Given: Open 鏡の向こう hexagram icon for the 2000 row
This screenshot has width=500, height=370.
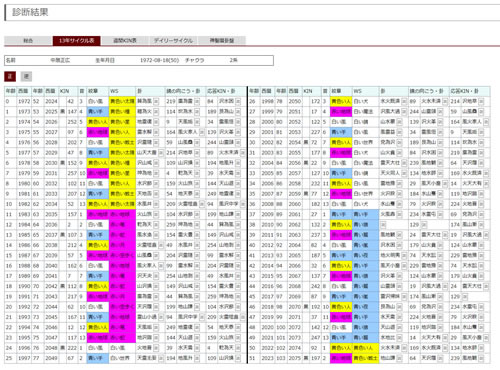Looking at the screenshot, I should 440,122.
